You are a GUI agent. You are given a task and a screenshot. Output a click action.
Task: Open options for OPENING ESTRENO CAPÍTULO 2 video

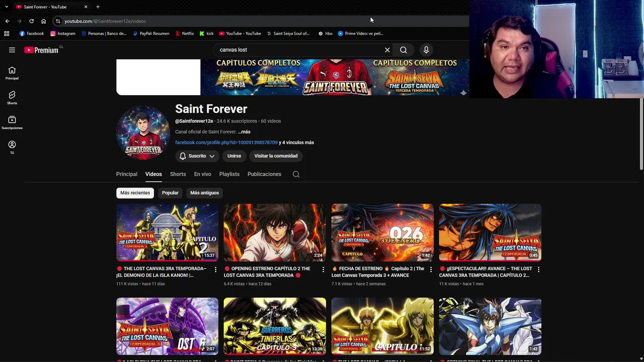(323, 269)
